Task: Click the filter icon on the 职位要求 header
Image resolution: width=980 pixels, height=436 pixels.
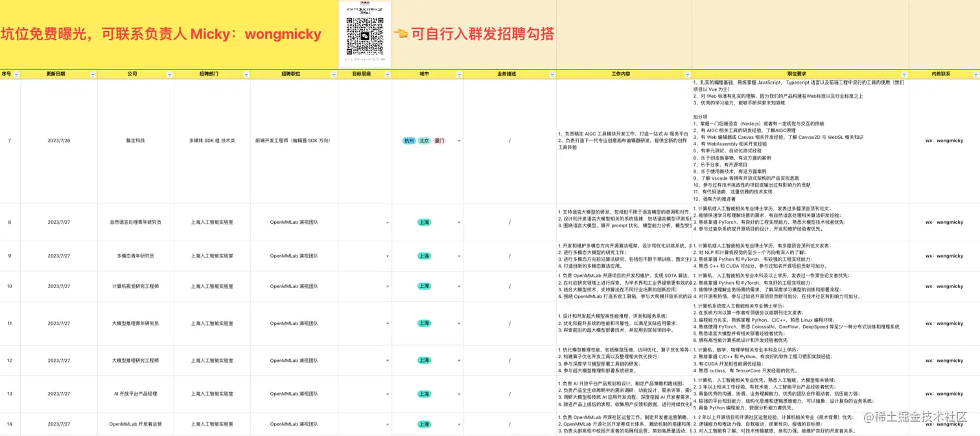Action: coord(904,73)
